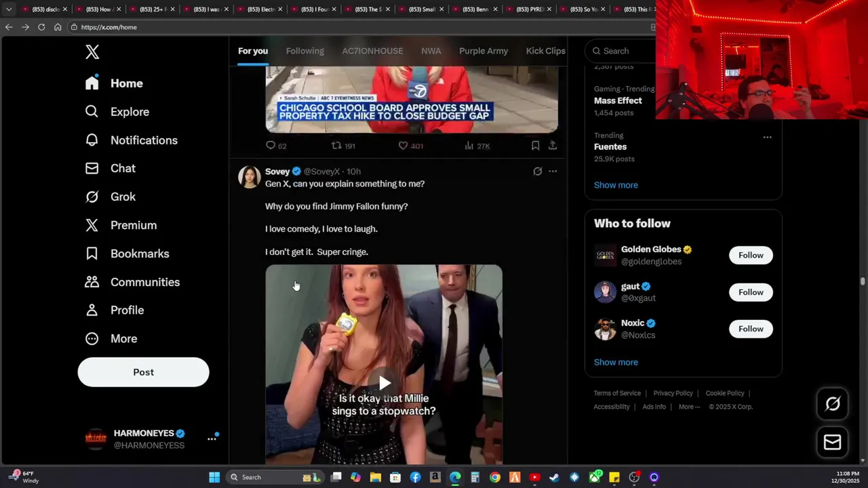Switch to the Kick Clips tab
Viewport: 868px width, 488px height.
pos(546,51)
